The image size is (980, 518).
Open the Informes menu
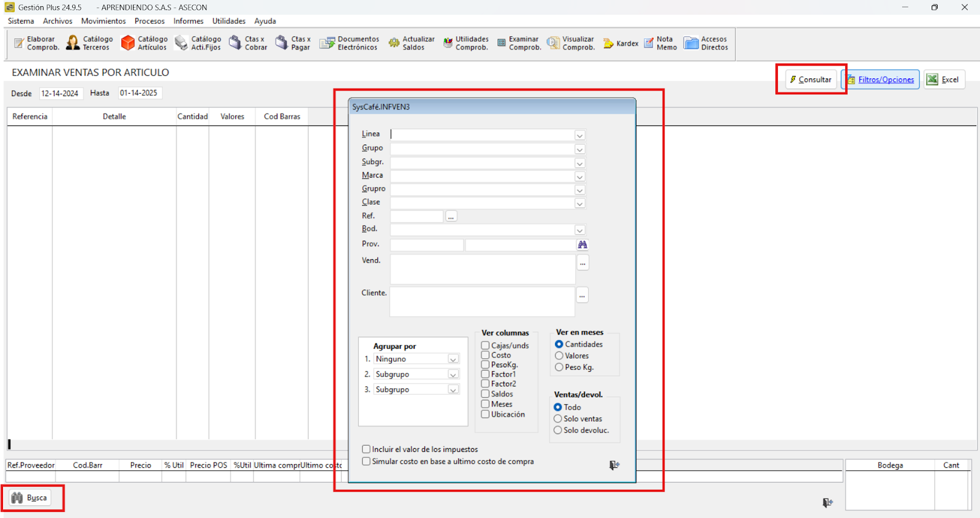[188, 21]
